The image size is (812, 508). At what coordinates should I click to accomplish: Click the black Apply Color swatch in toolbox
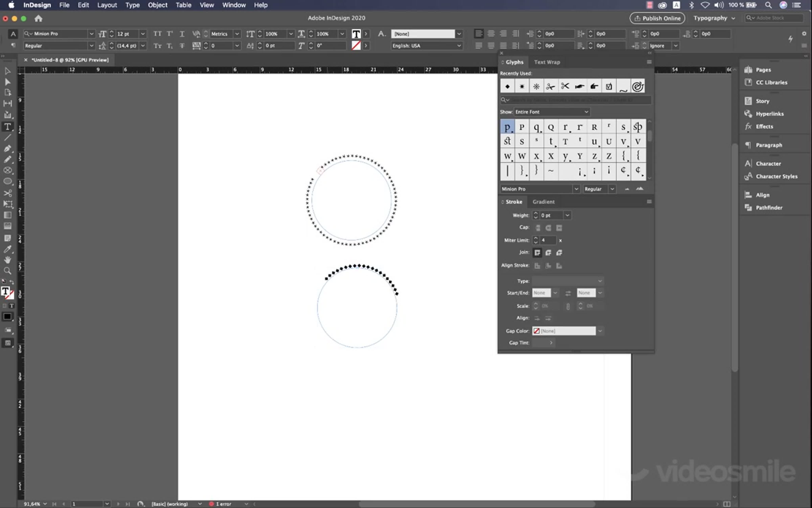(7, 317)
